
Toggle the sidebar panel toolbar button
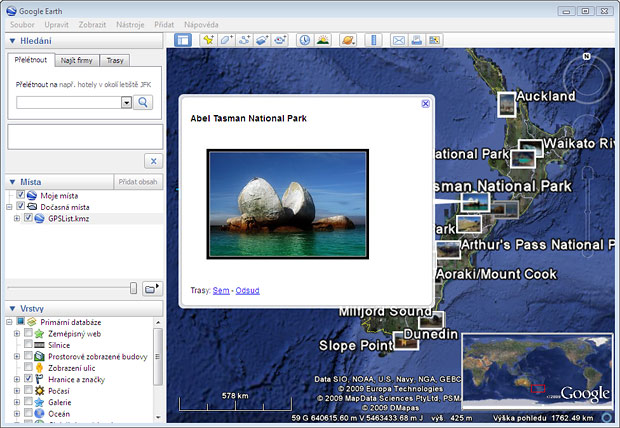tap(183, 40)
